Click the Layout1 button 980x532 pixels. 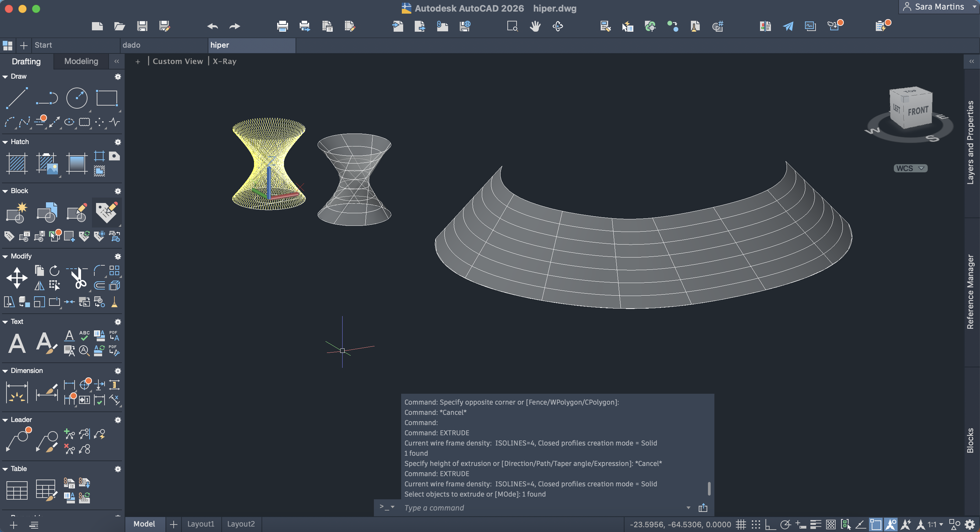coord(201,523)
